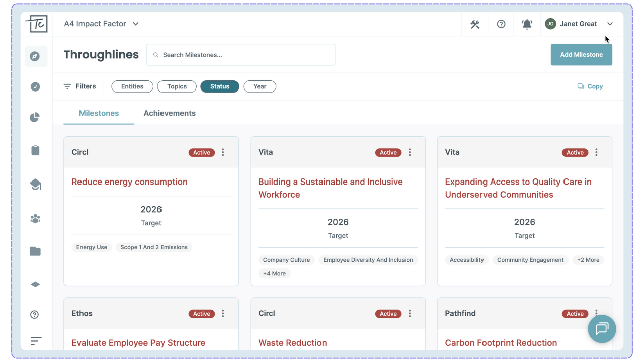Screen dimensions: 644x362
Task: Open the A4 Impact Factor workspace dropdown
Action: coord(101,23)
